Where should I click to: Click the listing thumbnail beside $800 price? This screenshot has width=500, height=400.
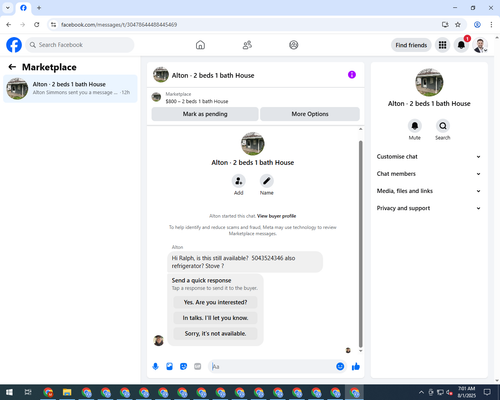pos(156,97)
